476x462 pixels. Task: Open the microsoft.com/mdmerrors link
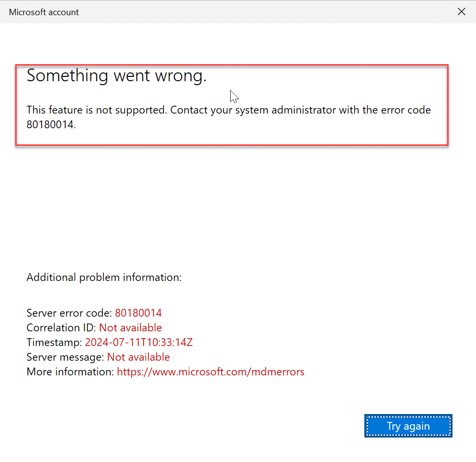211,371
